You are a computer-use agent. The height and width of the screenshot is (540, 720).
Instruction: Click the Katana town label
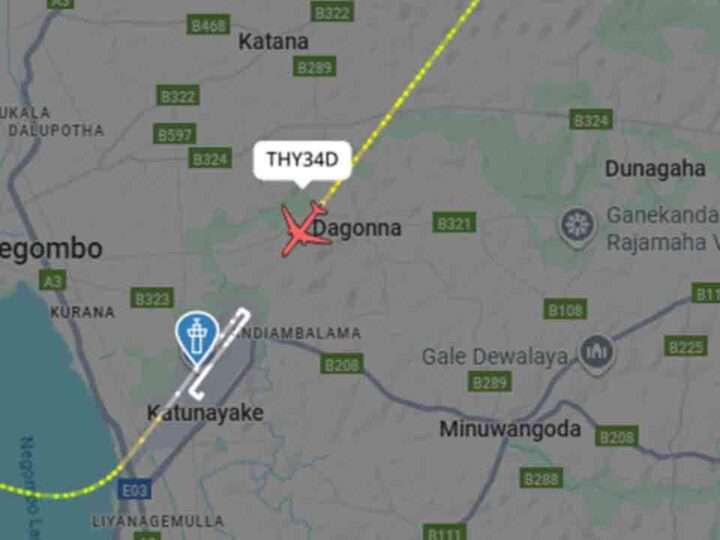click(x=274, y=42)
